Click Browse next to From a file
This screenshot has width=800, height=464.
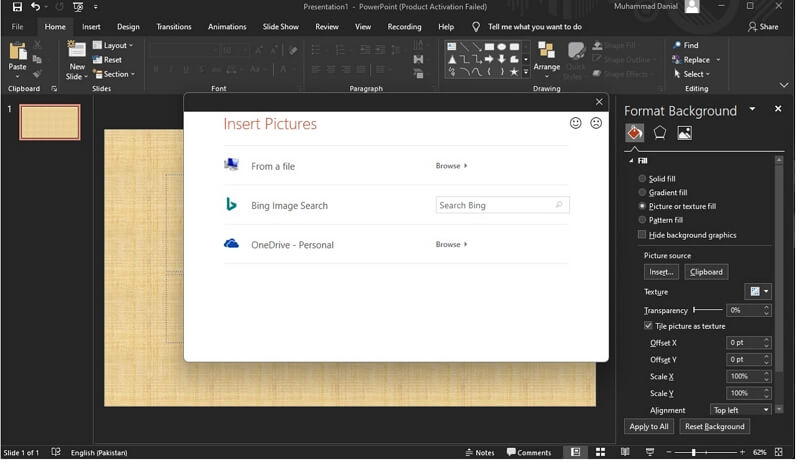(x=451, y=166)
